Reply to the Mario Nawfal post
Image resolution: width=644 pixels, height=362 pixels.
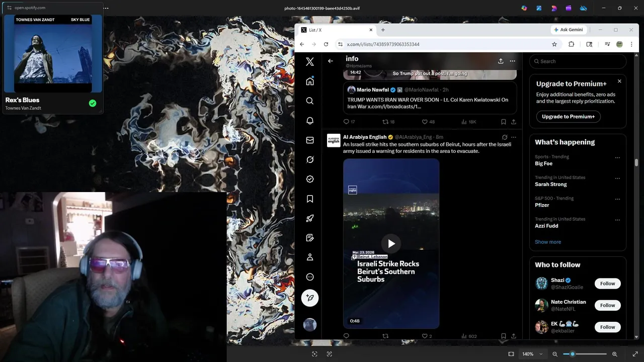(x=346, y=122)
